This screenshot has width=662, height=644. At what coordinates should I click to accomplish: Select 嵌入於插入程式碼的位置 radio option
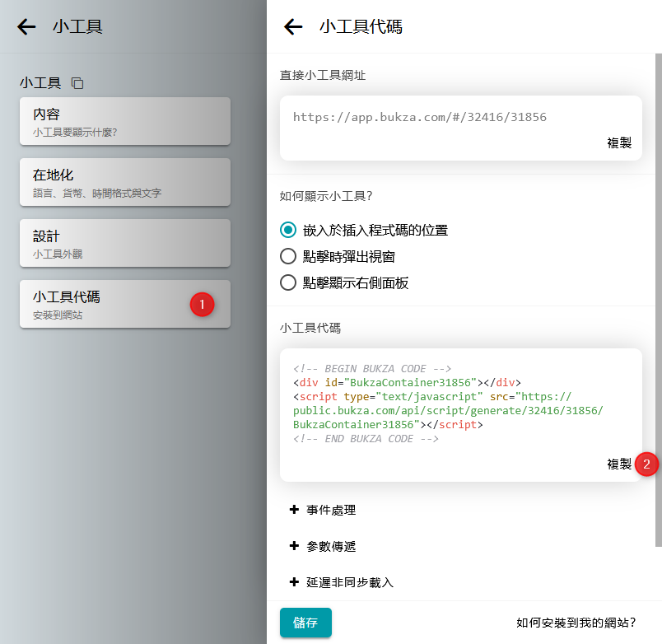pyautogui.click(x=288, y=230)
